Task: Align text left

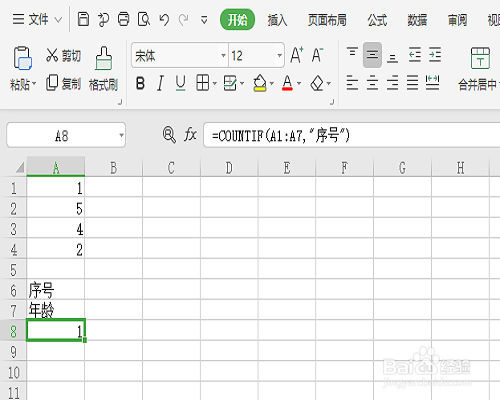Action: point(352,83)
